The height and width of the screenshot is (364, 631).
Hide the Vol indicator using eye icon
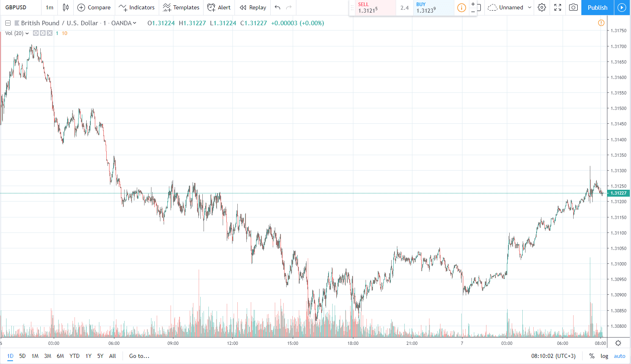coord(36,33)
